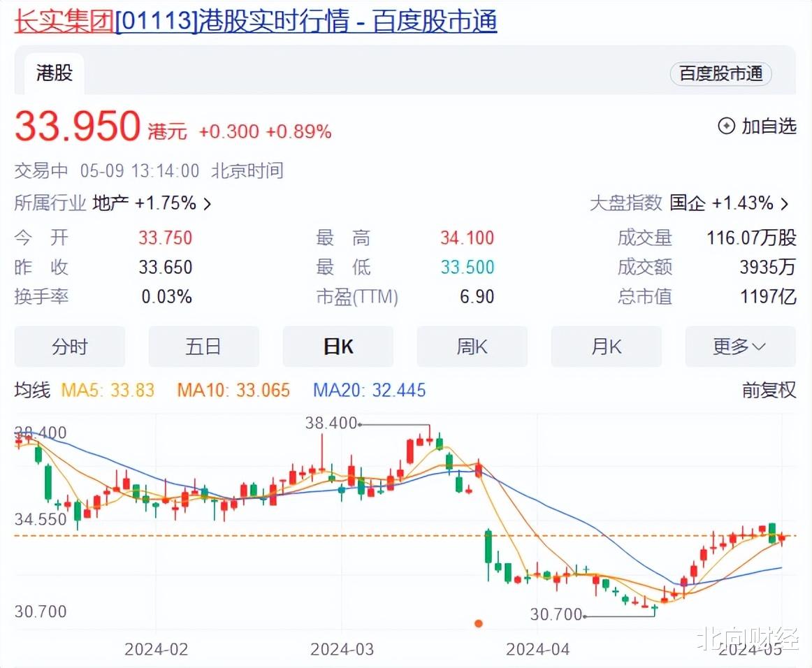The image size is (812, 668).
Task: Click the 最低 value 33.500
Action: click(467, 267)
